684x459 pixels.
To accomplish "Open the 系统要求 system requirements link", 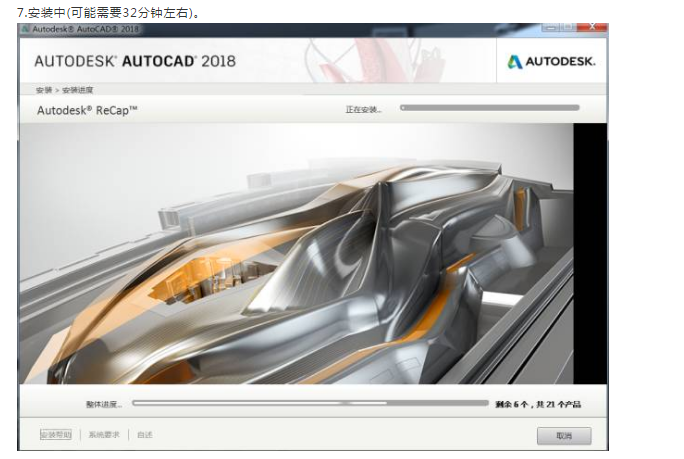I will tap(104, 435).
